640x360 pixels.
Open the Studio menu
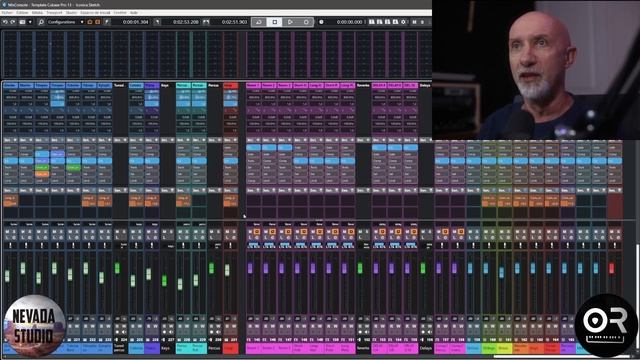(x=71, y=13)
